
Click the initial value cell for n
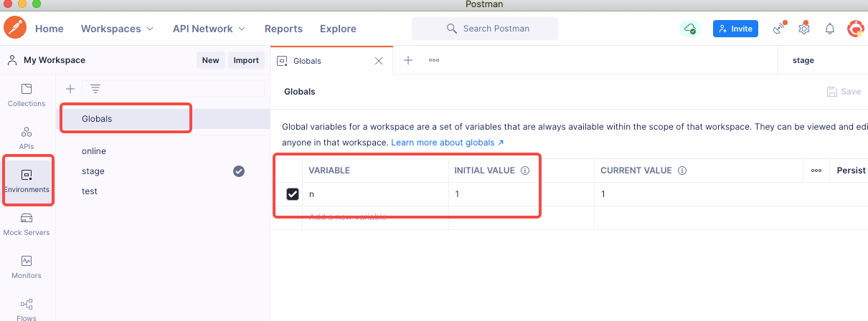tap(522, 194)
